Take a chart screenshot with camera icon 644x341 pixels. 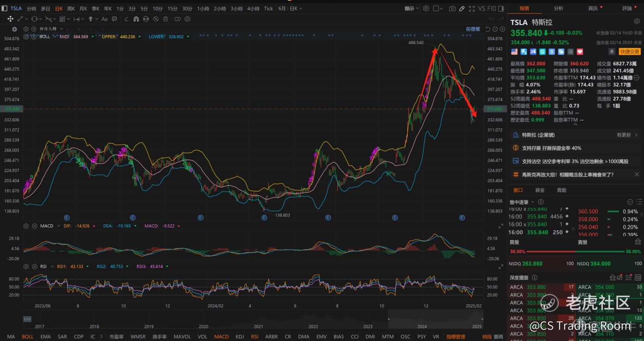(x=452, y=8)
